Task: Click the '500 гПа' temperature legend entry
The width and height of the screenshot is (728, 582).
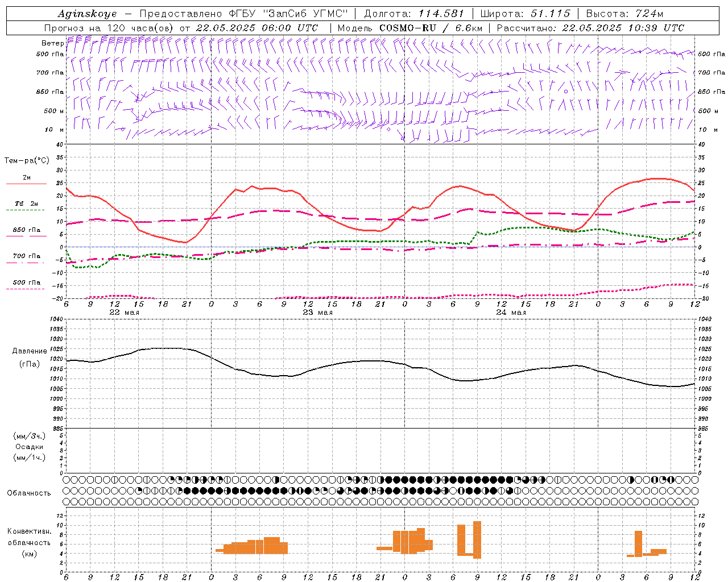Action: 27,282
